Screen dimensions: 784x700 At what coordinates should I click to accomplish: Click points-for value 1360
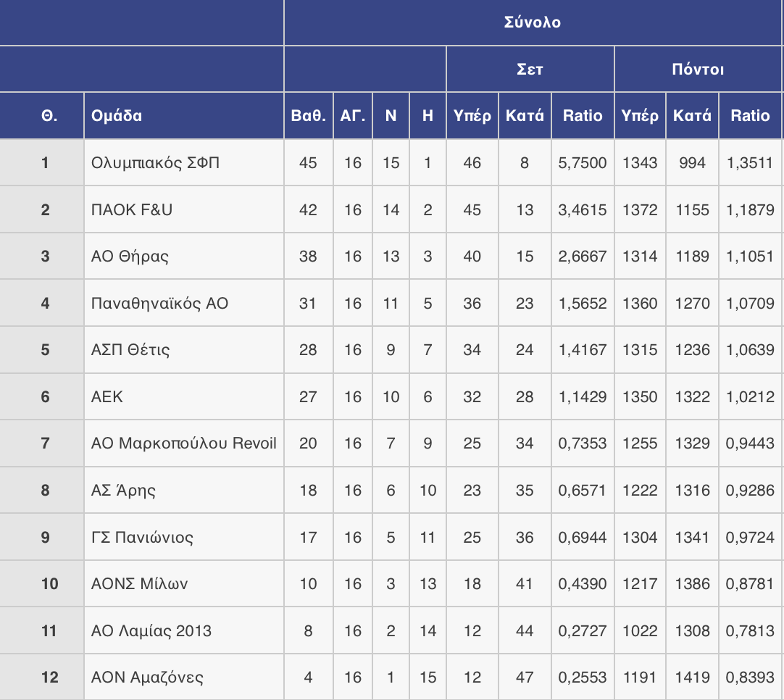click(x=640, y=303)
